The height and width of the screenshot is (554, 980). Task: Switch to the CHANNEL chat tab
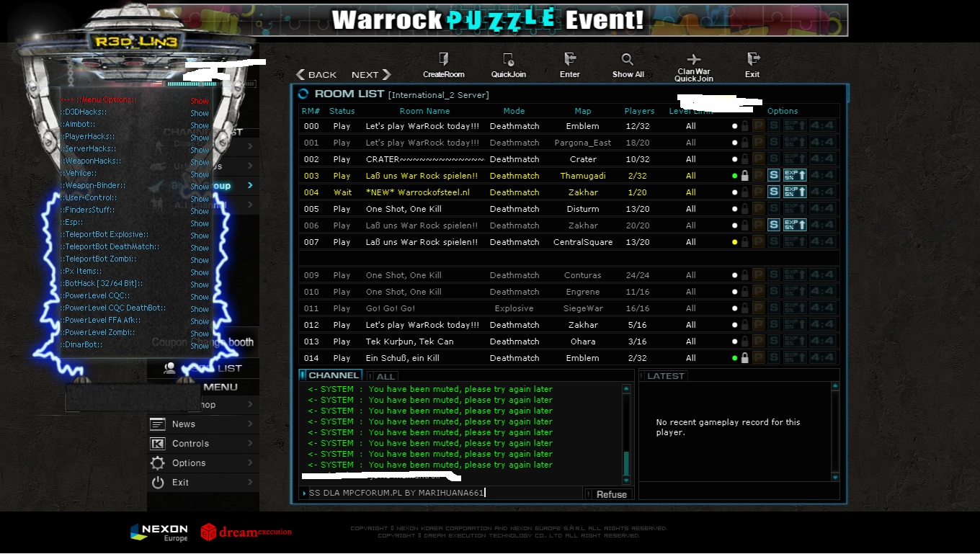click(x=330, y=375)
